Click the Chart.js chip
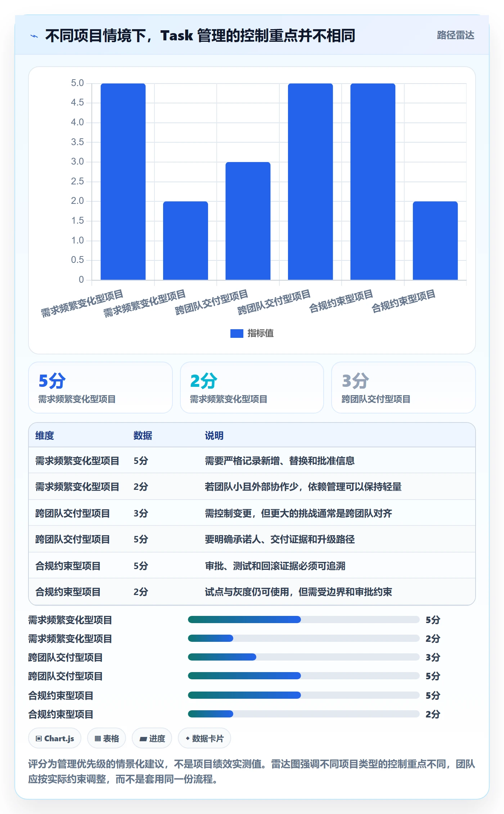This screenshot has height=814, width=504. tap(55, 738)
